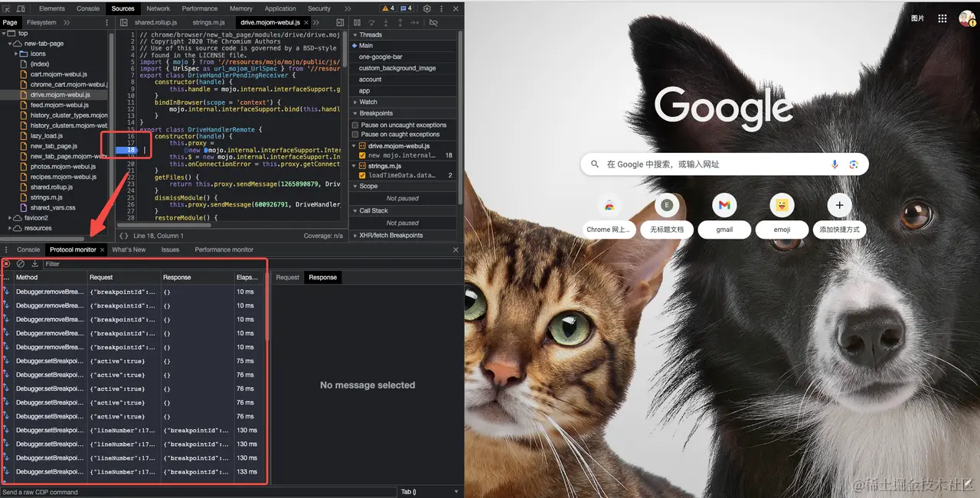Click the add shortcut plus tile

[839, 214]
